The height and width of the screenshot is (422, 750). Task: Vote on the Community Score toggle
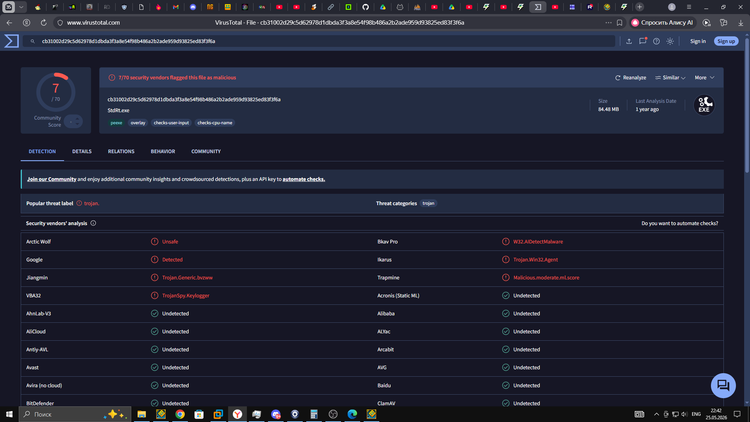[x=73, y=122]
